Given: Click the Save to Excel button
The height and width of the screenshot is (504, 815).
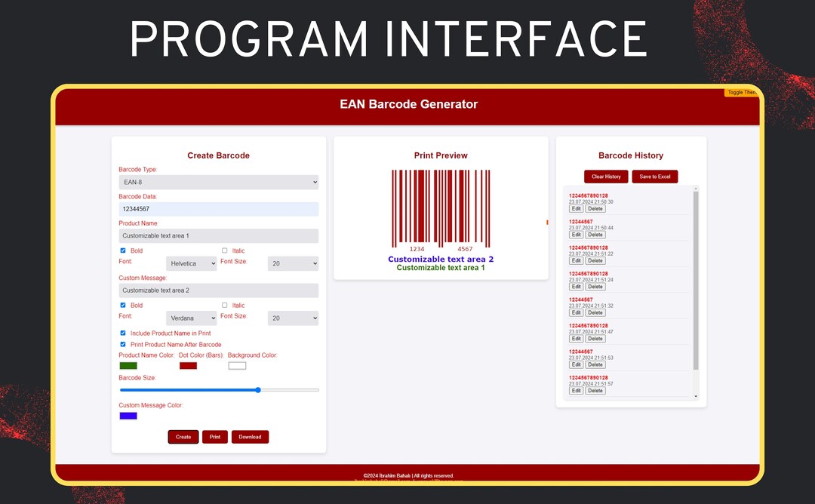Looking at the screenshot, I should coord(655,177).
